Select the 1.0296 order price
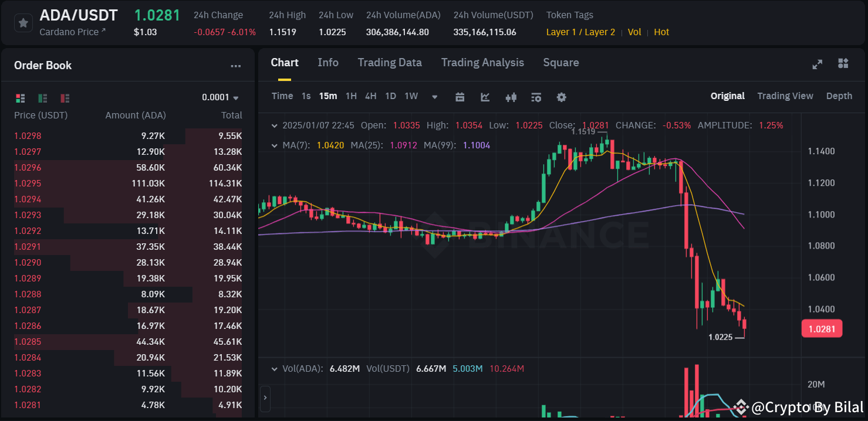868x421 pixels. click(x=28, y=168)
